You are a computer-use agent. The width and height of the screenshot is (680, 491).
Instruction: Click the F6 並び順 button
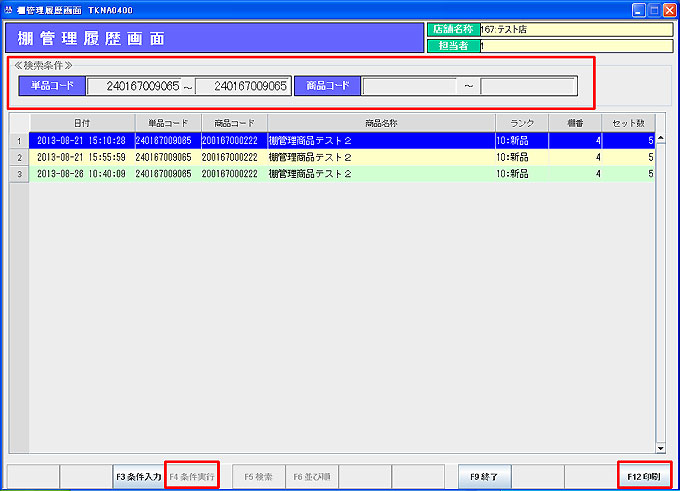311,477
